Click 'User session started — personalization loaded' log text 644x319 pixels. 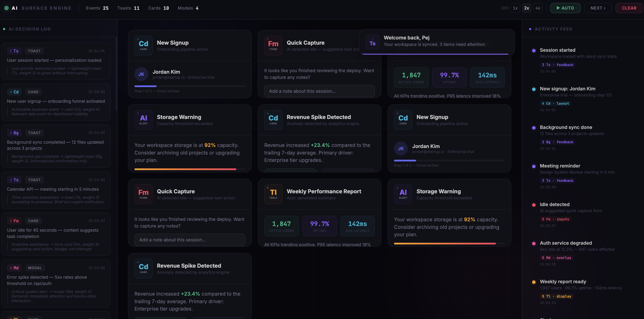[x=54, y=60]
